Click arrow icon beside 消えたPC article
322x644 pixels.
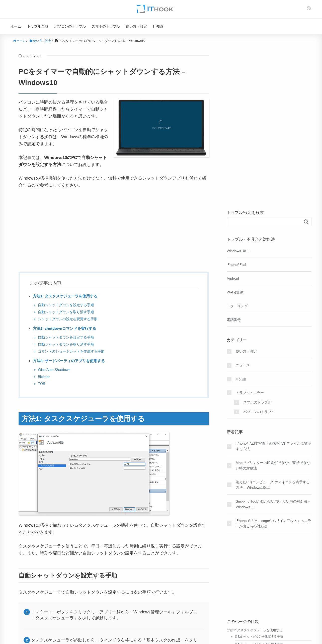click(x=229, y=485)
